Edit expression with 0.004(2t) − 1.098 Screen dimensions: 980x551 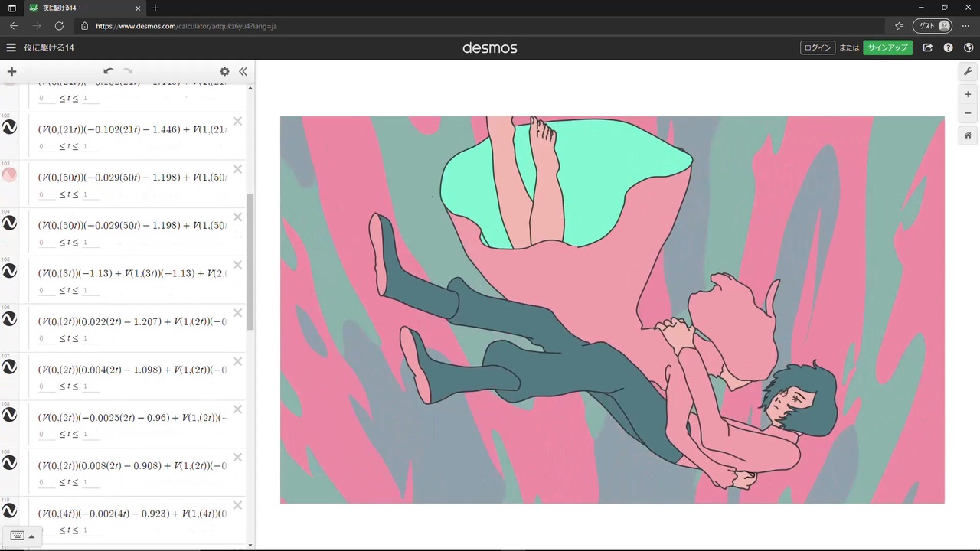tap(132, 370)
